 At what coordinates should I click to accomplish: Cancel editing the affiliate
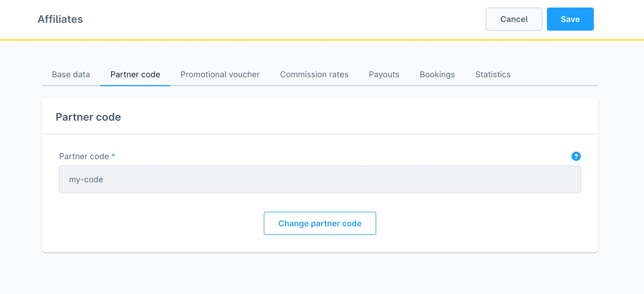point(514,19)
